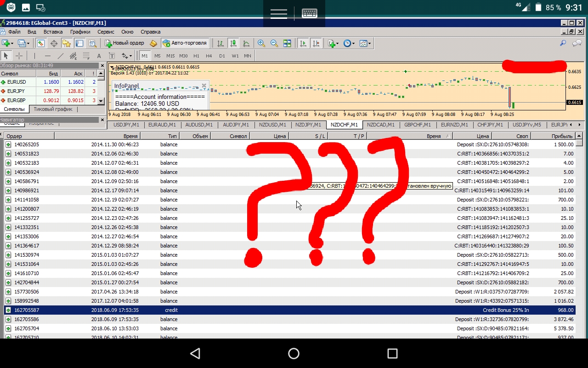Set timeframe to D1
The height and width of the screenshot is (368, 588).
point(222,56)
